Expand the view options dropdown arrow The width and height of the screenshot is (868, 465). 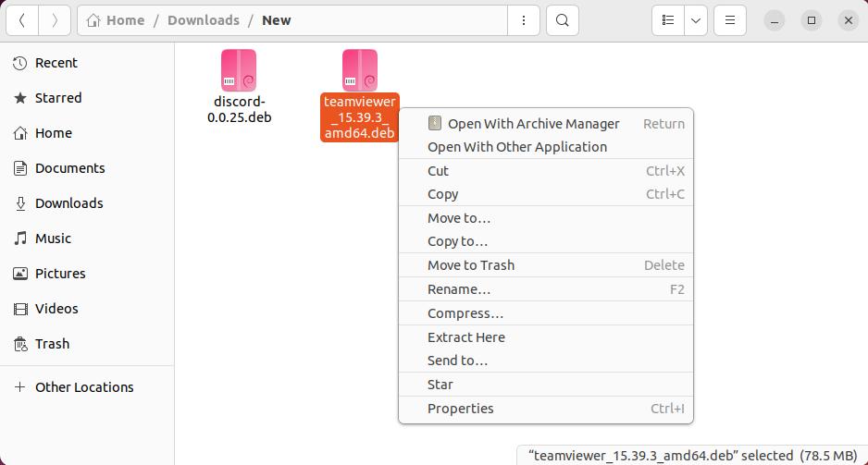click(696, 20)
